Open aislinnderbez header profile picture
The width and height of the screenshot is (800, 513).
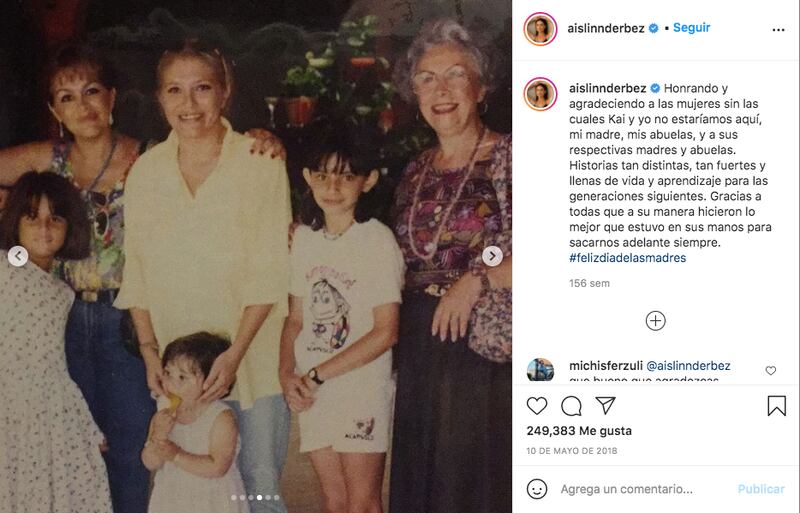tap(540, 29)
